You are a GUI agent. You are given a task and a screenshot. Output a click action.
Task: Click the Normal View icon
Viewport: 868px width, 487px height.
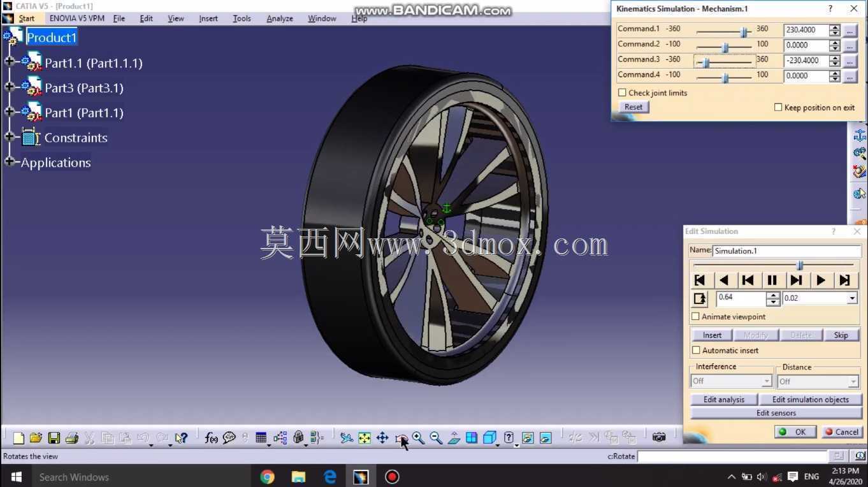point(454,438)
